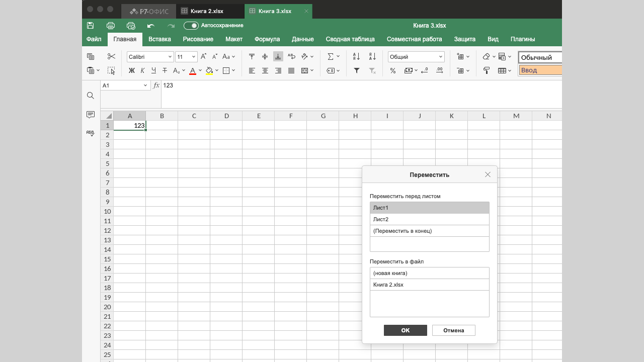Apply Italic formatting (К)
The image size is (644, 362).
click(x=143, y=71)
